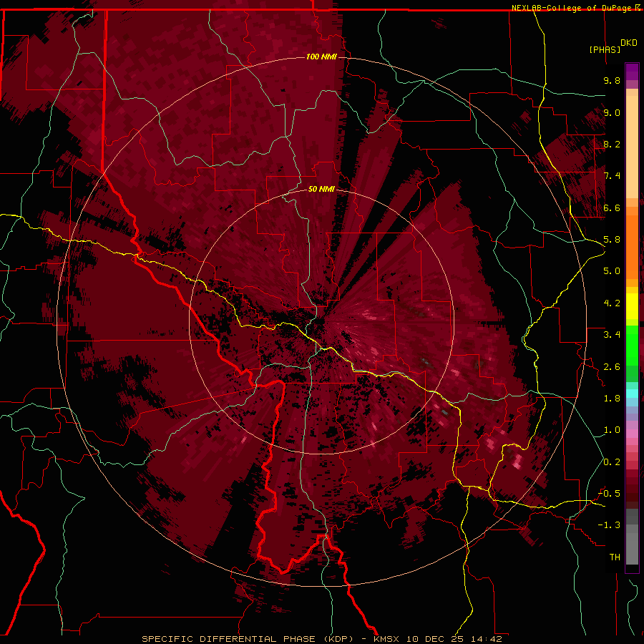The height and width of the screenshot is (644, 644).
Task: Click the purple top segment of the color bar
Action: 632,72
